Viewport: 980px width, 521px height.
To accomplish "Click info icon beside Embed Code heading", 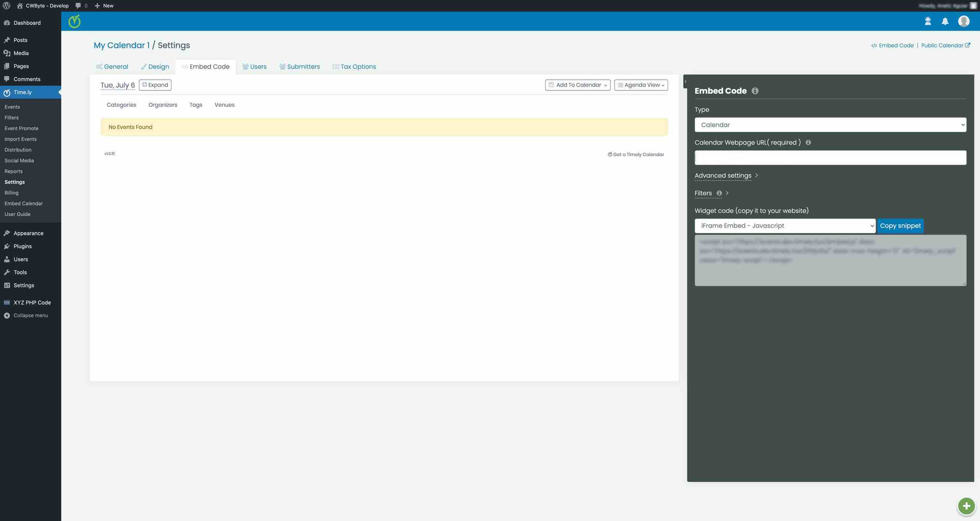I will coord(755,91).
